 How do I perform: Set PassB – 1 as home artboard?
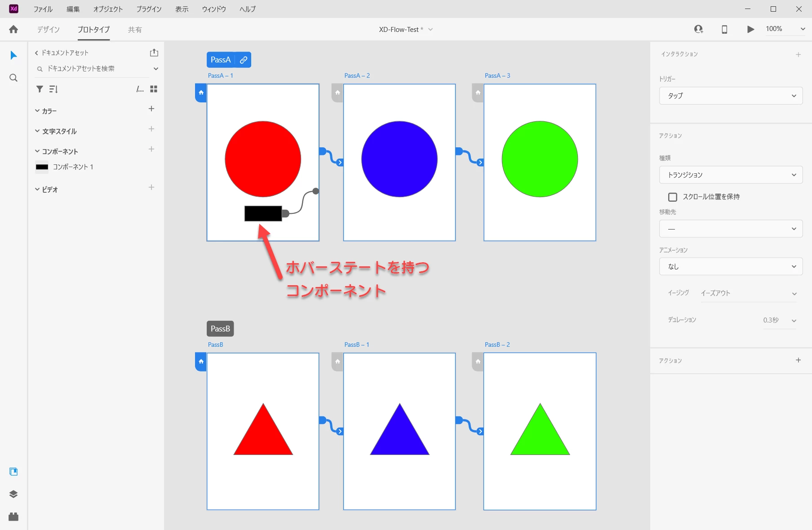pos(337,362)
